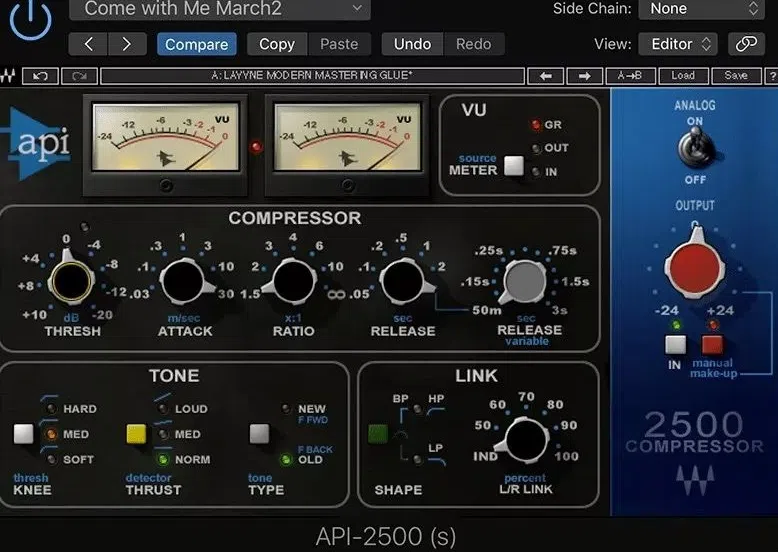
Task: Toggle the plugin power bypass icon
Action: point(30,20)
